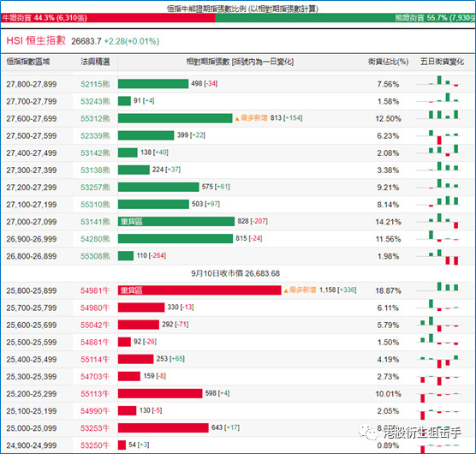The width and height of the screenshot is (476, 454).
Task: Click five-day sparkline chart for 26,800-26,899
Action: tap(439, 257)
